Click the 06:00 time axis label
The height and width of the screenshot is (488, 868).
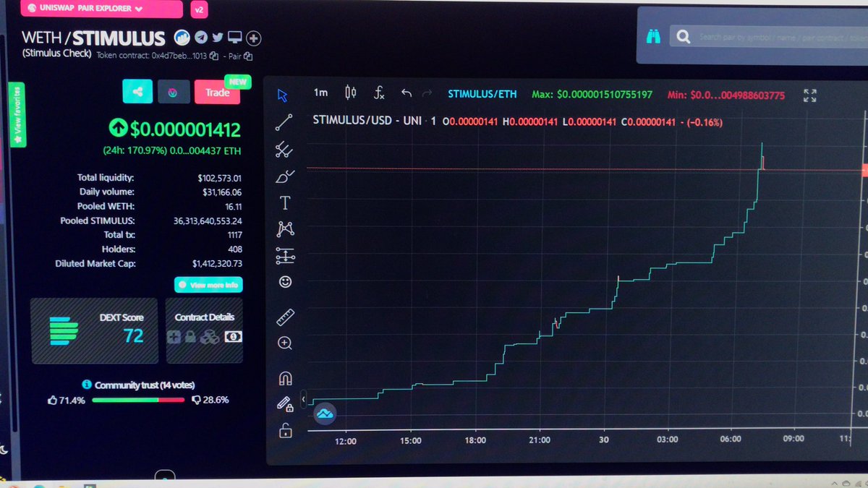click(x=731, y=439)
